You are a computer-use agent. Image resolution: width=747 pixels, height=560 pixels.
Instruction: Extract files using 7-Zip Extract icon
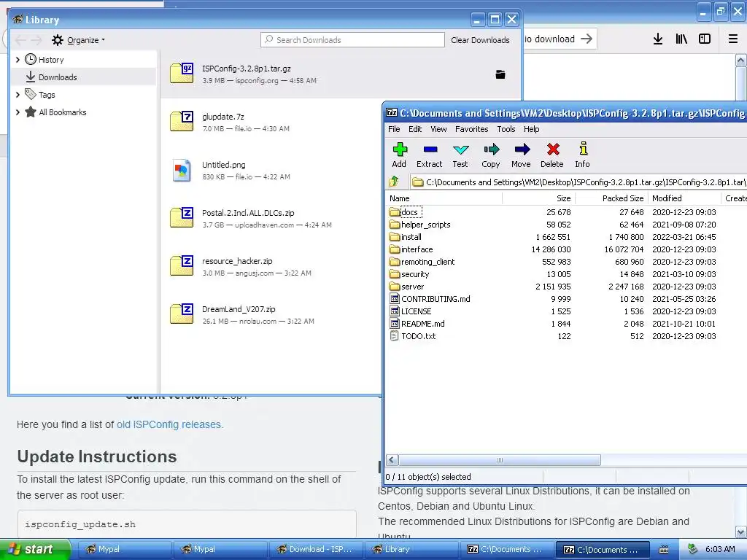pos(429,155)
